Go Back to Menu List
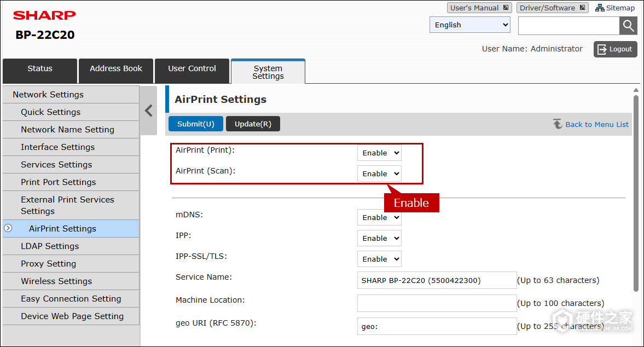The image size is (644, 347). (591, 124)
